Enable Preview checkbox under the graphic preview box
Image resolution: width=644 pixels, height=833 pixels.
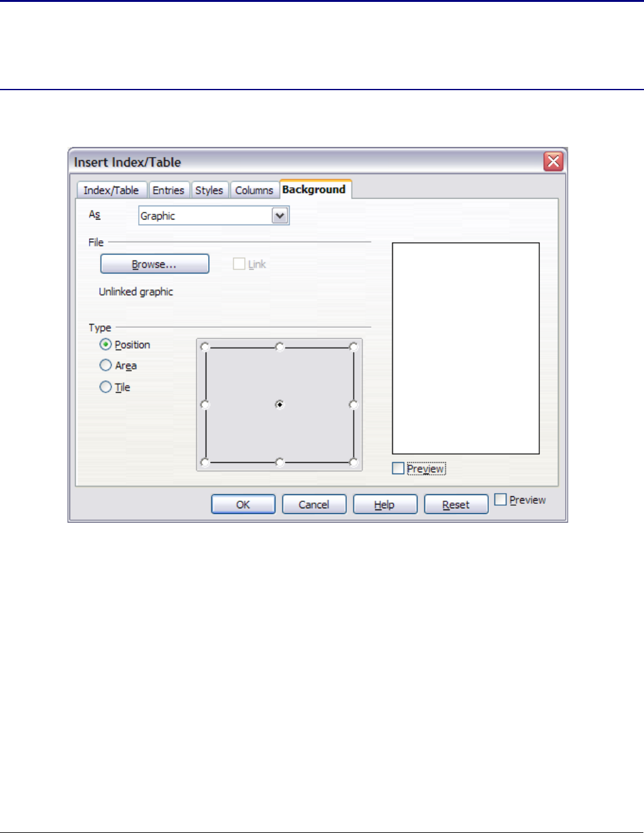(x=398, y=469)
